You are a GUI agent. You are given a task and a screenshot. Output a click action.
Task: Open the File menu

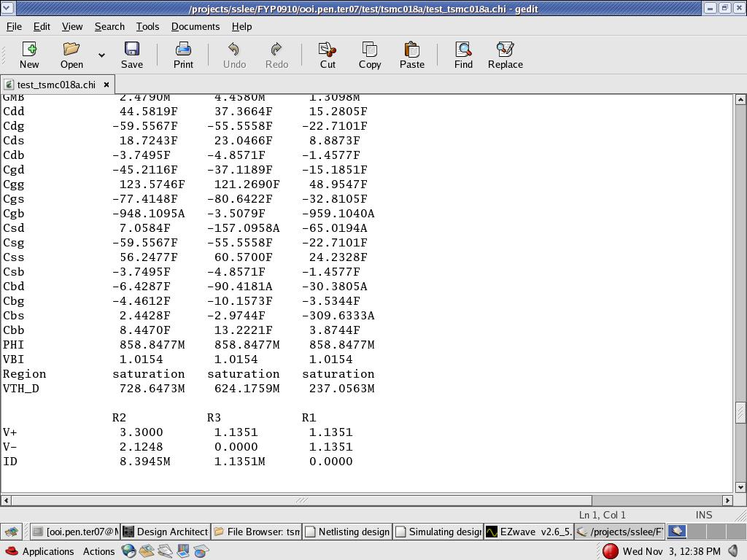pos(14,27)
